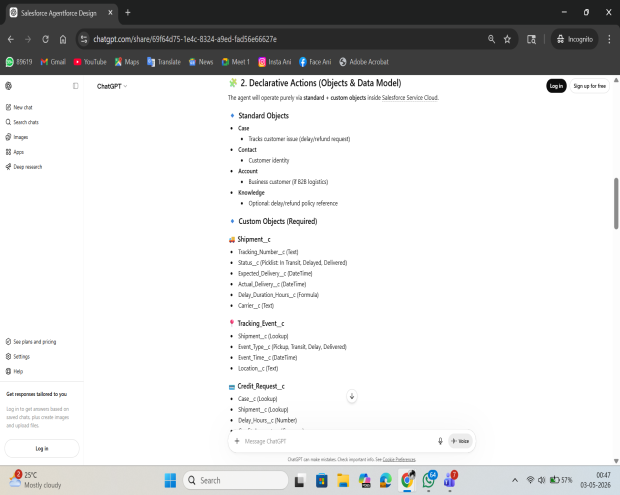Open the Meet 1 bookmark
Viewport: 620px width, 495px height.
pyautogui.click(x=236, y=62)
